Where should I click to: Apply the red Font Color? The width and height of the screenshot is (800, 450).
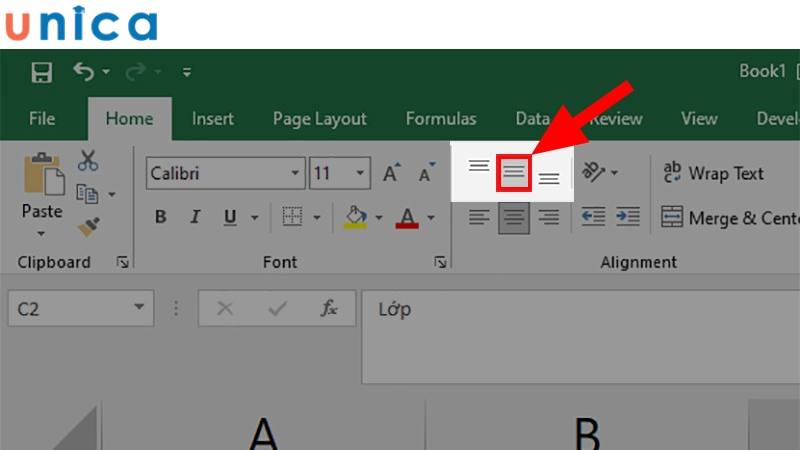tap(407, 218)
